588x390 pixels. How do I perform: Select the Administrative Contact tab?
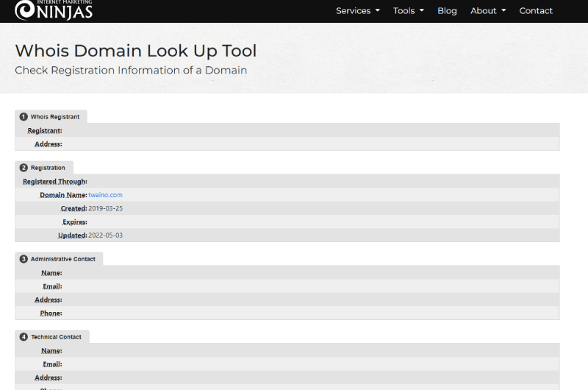coord(59,259)
